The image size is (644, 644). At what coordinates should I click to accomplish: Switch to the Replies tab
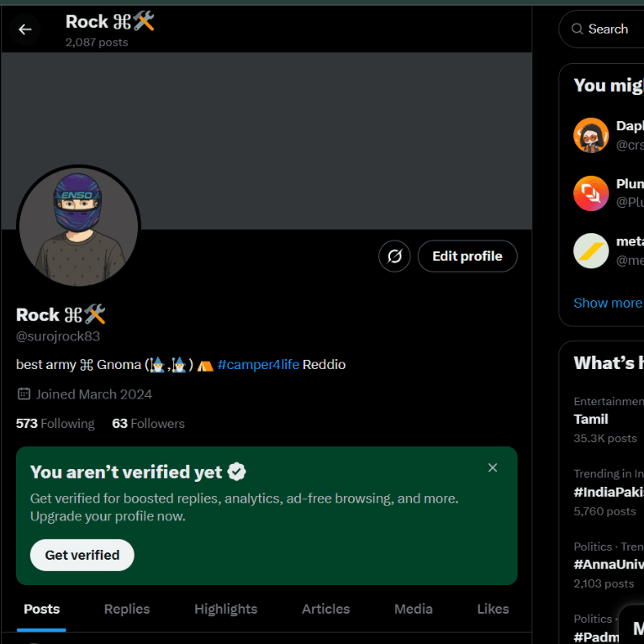click(x=127, y=609)
